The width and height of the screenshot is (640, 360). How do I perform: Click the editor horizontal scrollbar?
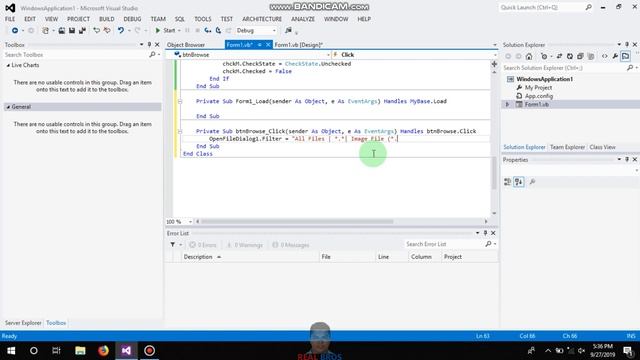tap(297, 222)
